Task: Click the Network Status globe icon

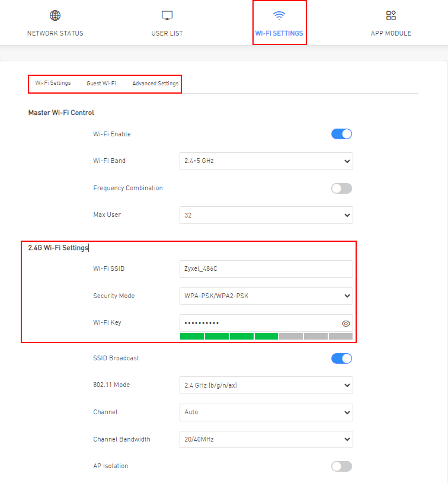Action: tap(55, 16)
